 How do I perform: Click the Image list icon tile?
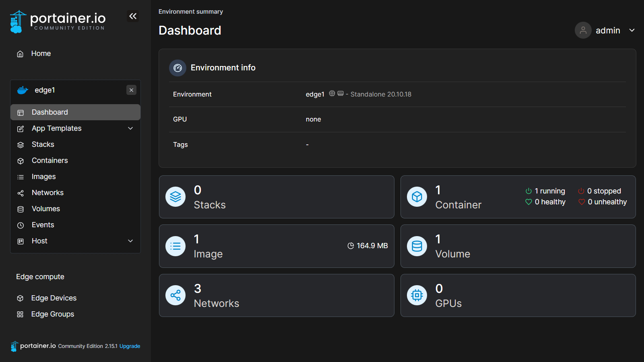(175, 246)
